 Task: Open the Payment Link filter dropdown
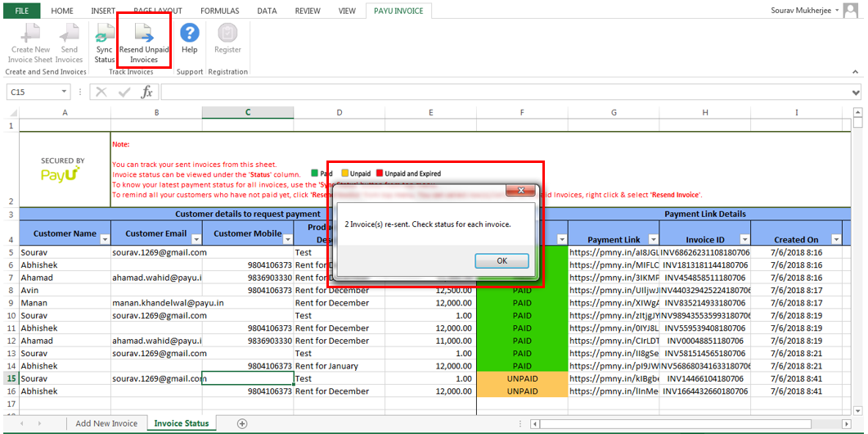pyautogui.click(x=653, y=239)
